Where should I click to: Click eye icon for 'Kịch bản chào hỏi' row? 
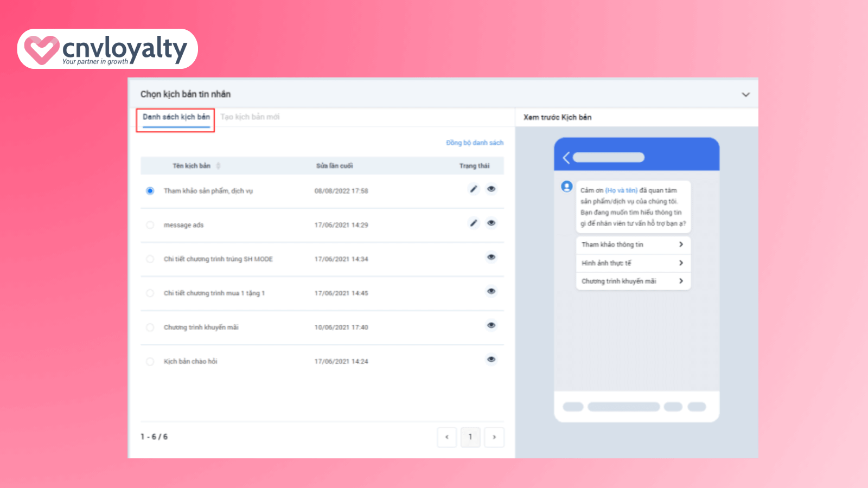click(491, 360)
